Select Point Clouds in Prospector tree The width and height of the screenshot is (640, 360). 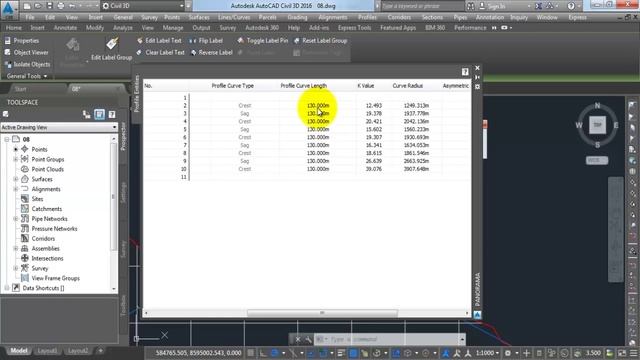pyautogui.click(x=47, y=169)
